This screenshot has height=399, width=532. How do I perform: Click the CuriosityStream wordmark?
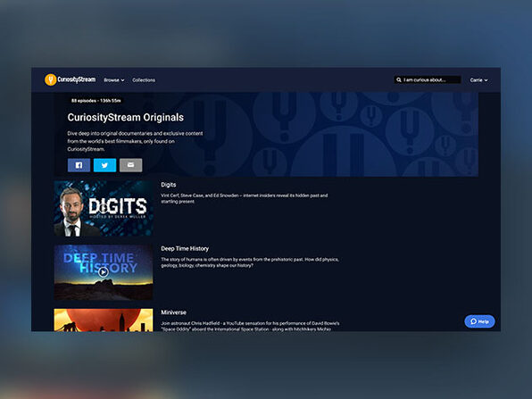coord(77,79)
